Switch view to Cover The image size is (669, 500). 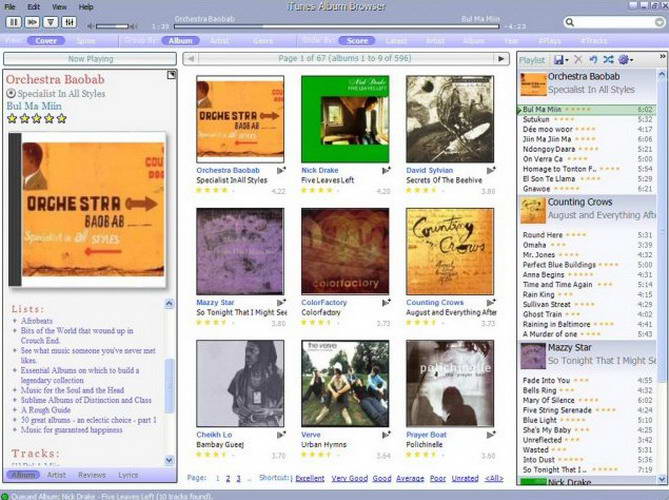coord(46,41)
